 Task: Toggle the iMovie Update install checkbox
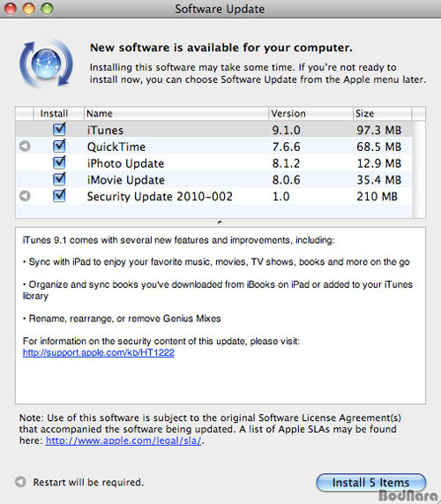[59, 179]
